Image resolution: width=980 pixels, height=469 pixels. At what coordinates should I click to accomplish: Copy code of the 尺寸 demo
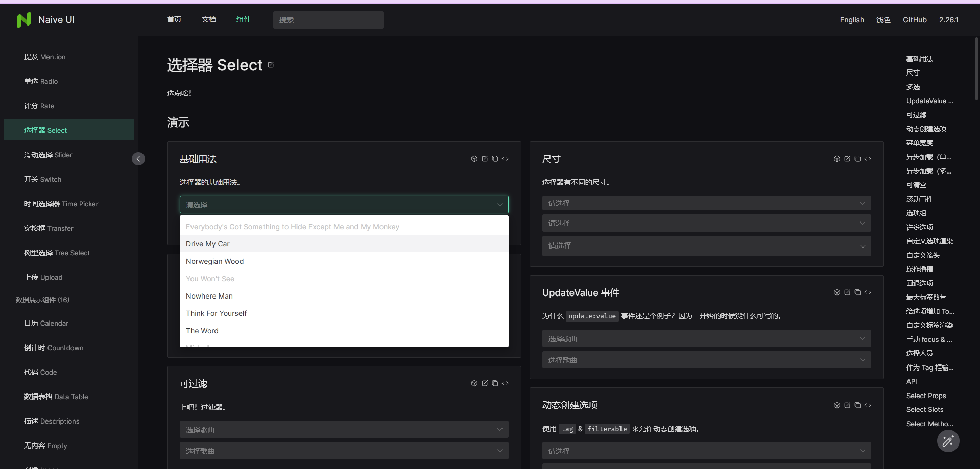pyautogui.click(x=857, y=159)
